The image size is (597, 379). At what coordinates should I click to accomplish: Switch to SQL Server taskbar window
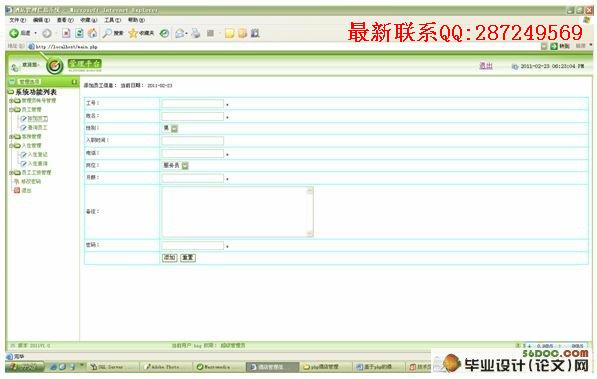tap(113, 367)
